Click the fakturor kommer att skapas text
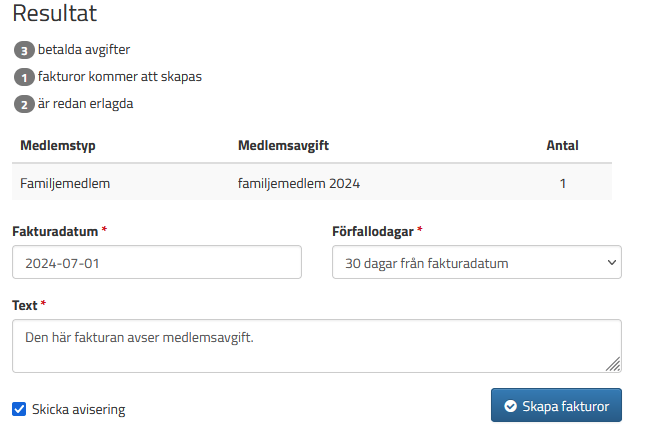This screenshot has height=434, width=651. [120, 76]
